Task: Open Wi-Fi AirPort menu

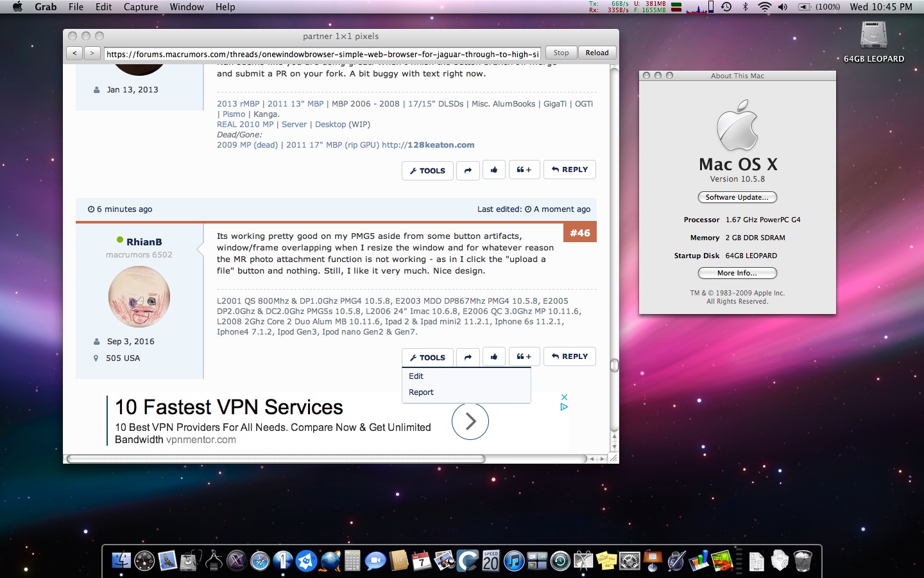Action: 764,6
